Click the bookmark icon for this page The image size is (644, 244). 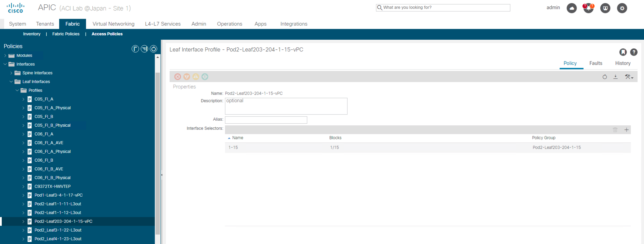point(623,52)
